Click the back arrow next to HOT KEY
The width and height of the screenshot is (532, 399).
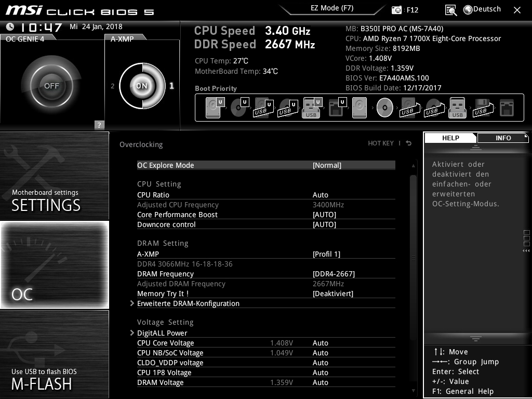pyautogui.click(x=409, y=143)
